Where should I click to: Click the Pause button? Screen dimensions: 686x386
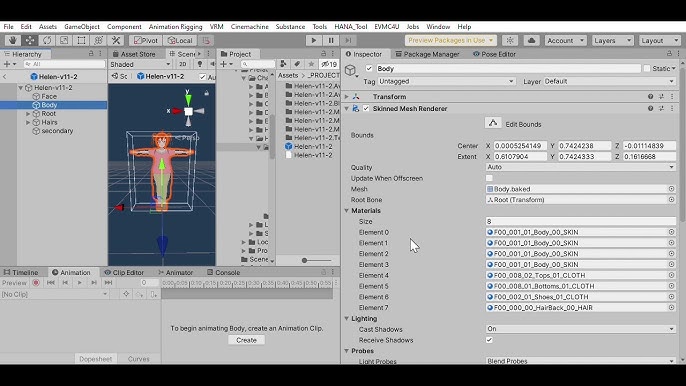point(331,40)
